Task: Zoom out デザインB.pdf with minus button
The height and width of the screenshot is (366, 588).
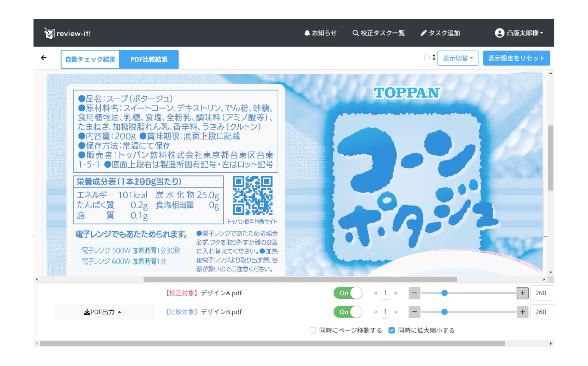Action: click(x=414, y=312)
